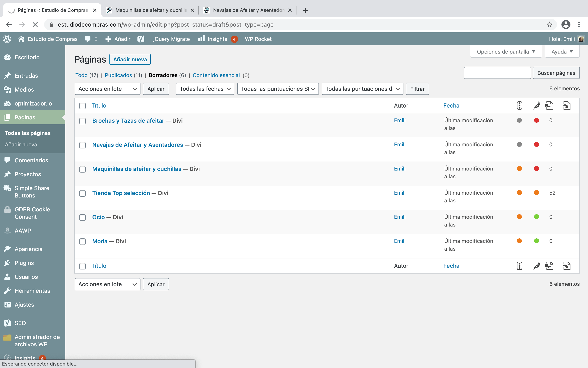Screen dimensions: 588x368
Task: Click the search pages text field
Action: click(497, 73)
